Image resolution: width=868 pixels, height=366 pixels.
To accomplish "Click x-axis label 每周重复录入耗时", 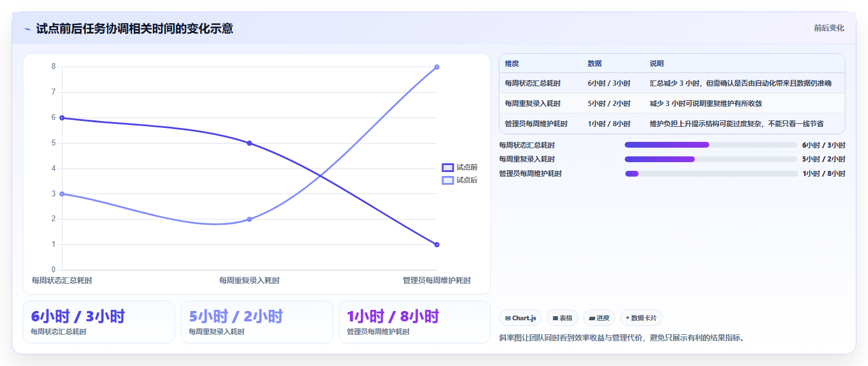I will click(x=249, y=280).
